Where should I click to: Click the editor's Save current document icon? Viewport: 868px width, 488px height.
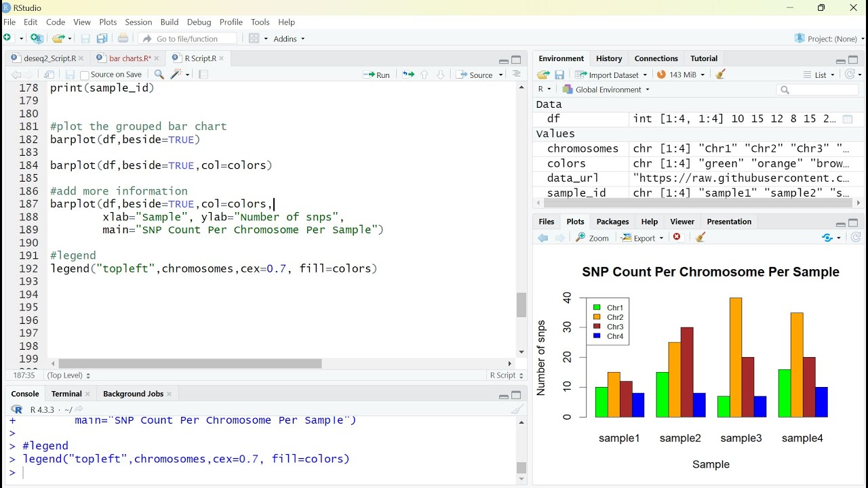70,75
